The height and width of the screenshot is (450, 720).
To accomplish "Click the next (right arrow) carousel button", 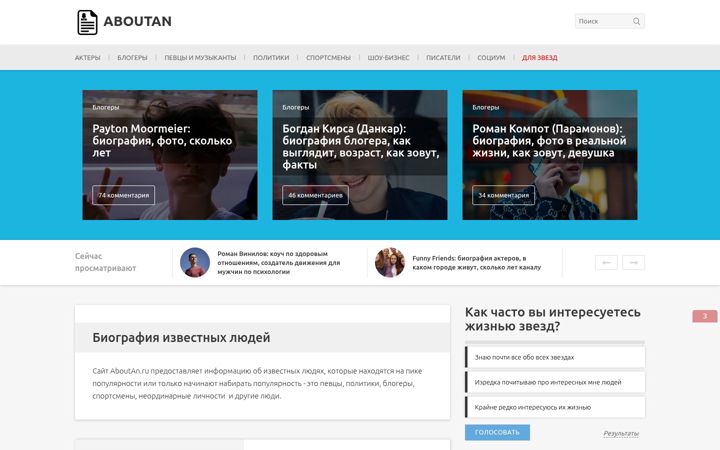I will tap(634, 263).
